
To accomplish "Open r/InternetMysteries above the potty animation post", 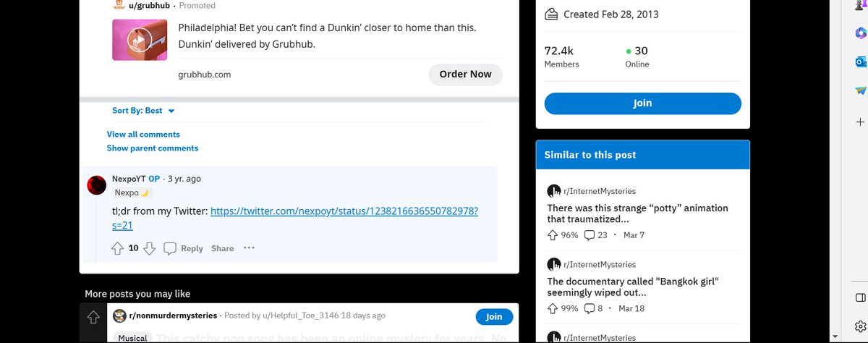I will pos(599,191).
